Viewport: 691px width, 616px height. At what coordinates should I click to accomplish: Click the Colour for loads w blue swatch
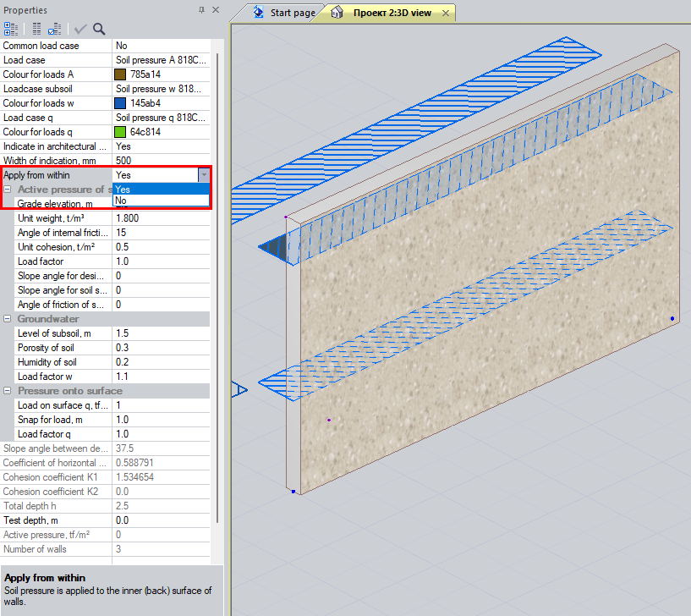click(120, 103)
